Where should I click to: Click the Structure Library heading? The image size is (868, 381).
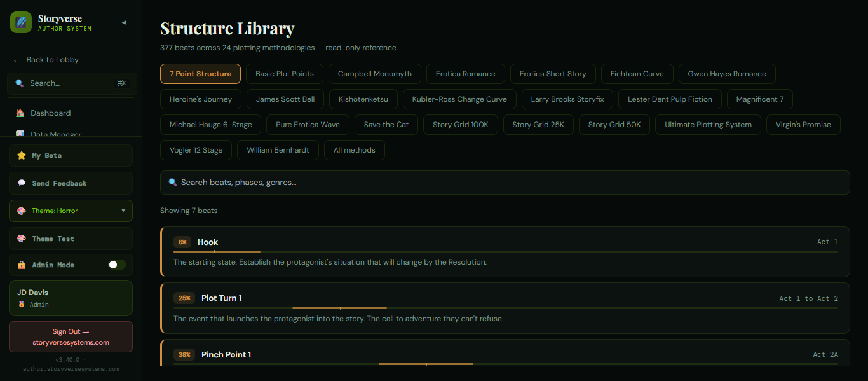click(227, 29)
